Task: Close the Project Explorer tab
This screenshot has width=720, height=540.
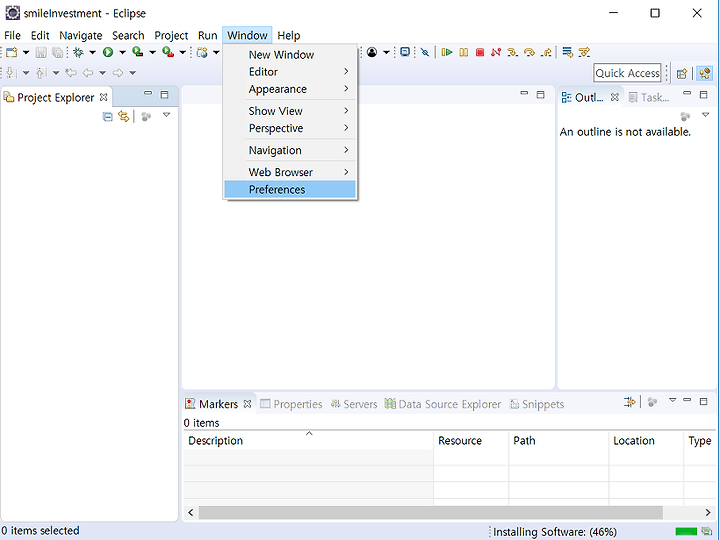Action: pyautogui.click(x=104, y=97)
